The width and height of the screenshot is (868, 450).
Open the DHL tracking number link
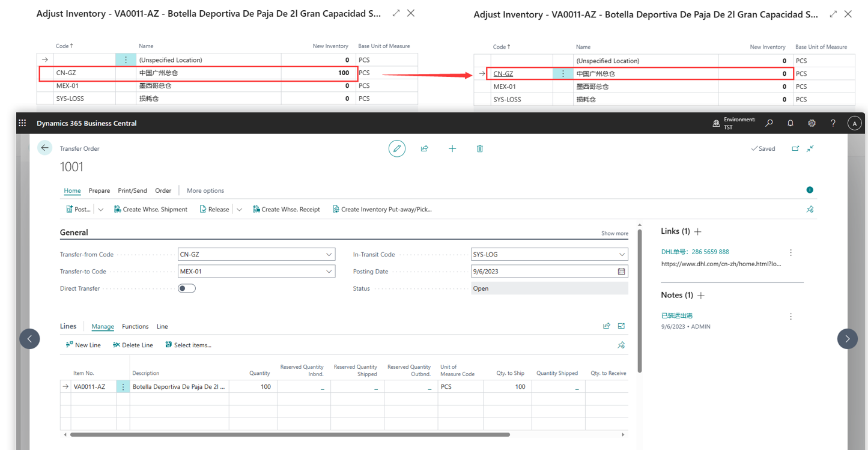pyautogui.click(x=695, y=252)
